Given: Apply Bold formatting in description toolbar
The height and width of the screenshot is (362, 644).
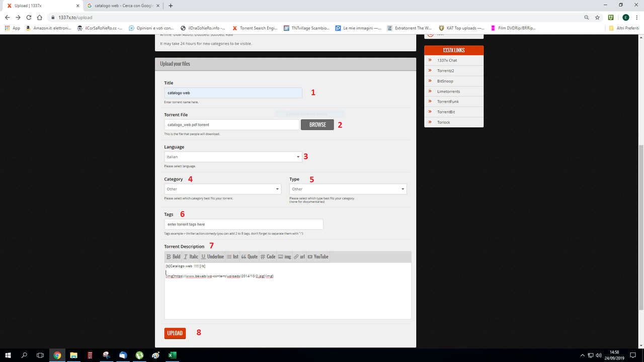Looking at the screenshot, I should tap(173, 256).
